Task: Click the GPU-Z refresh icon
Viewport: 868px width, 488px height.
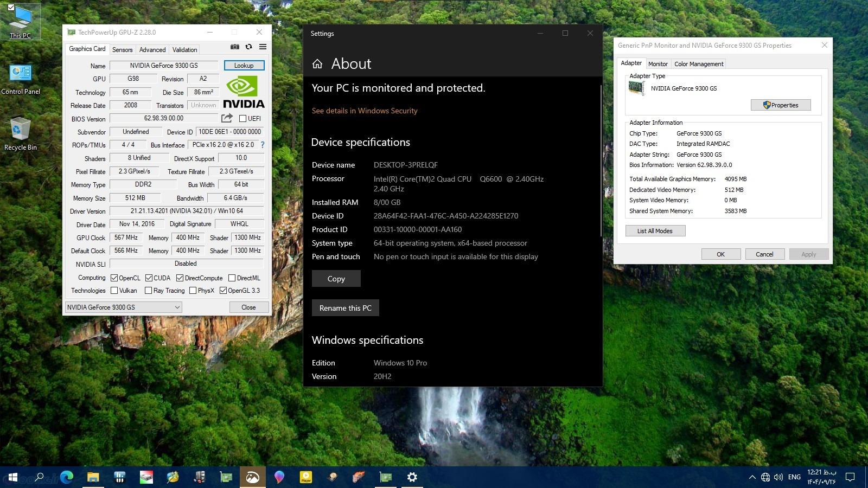Action: click(x=248, y=47)
